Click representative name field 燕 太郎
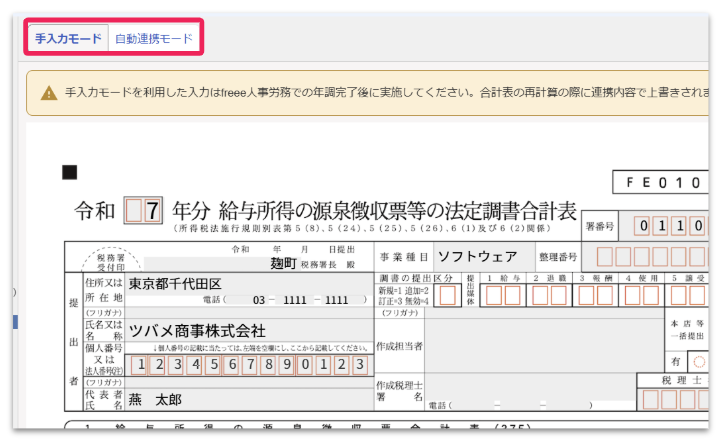 pos(249,399)
